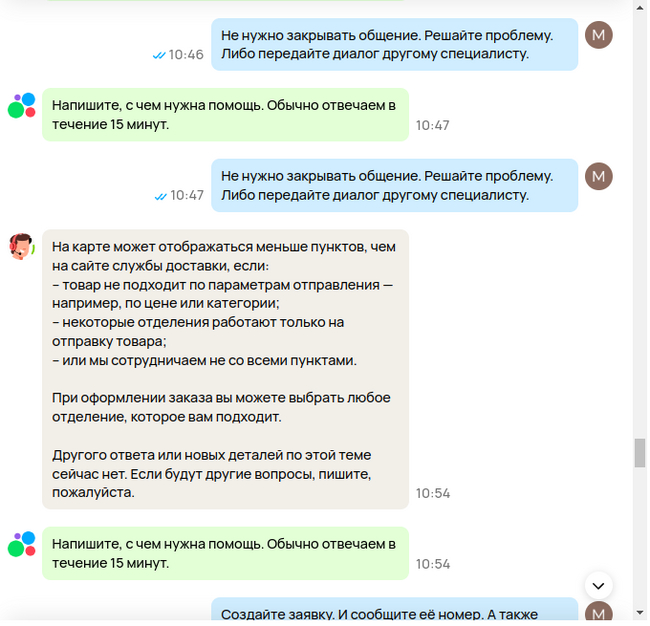Click the double-check read mark by 10:47
The image size is (650, 626).
[161, 197]
